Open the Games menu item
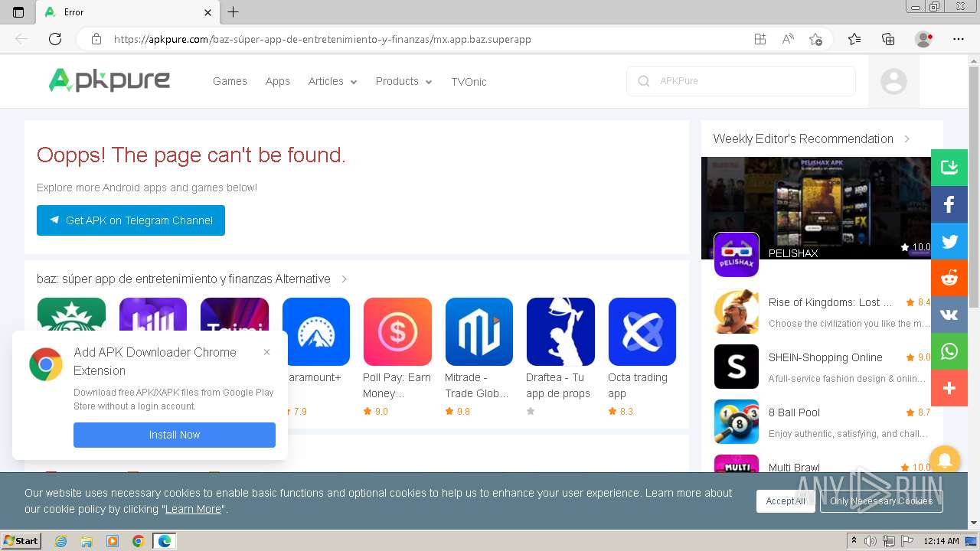Image resolution: width=980 pixels, height=551 pixels. click(x=230, y=81)
